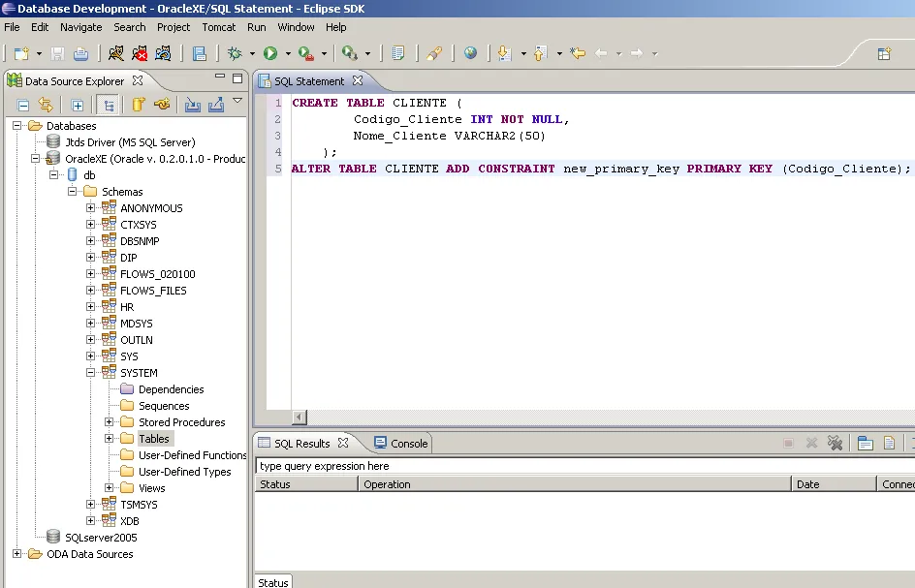Open the Run button dropdown arrow
Screen dimensions: 915x588
(288, 54)
